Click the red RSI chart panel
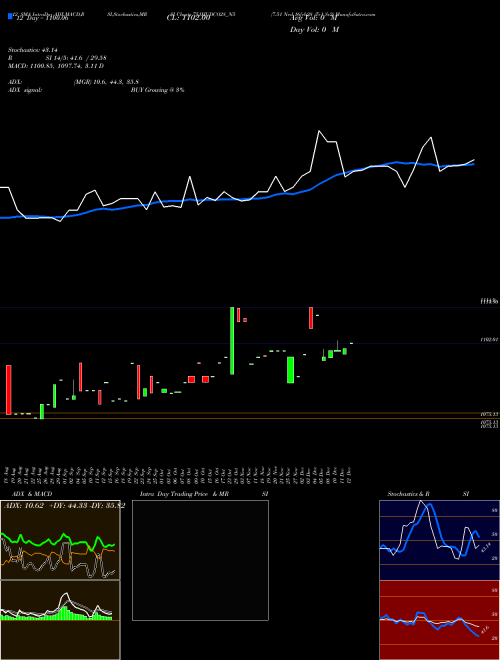The image size is (500, 660). point(439,620)
